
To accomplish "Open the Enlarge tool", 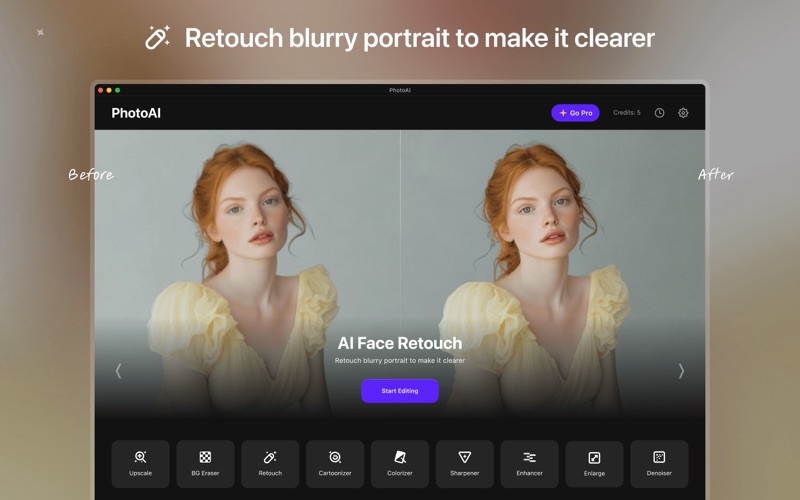I will coord(594,463).
